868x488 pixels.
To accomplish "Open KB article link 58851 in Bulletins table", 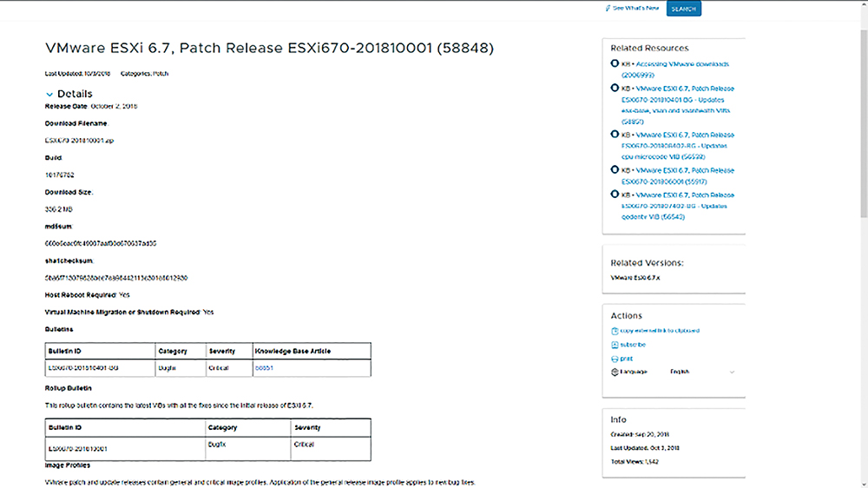I will (x=264, y=368).
